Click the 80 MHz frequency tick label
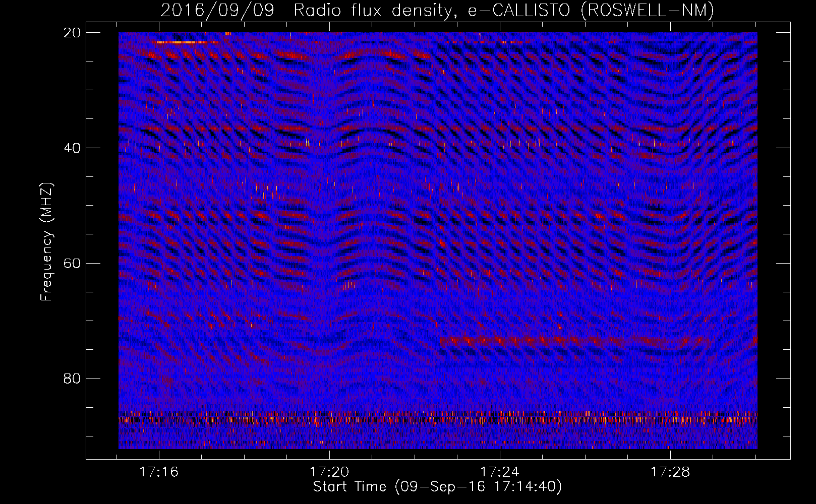Viewport: 816px width, 504px height. [x=72, y=378]
